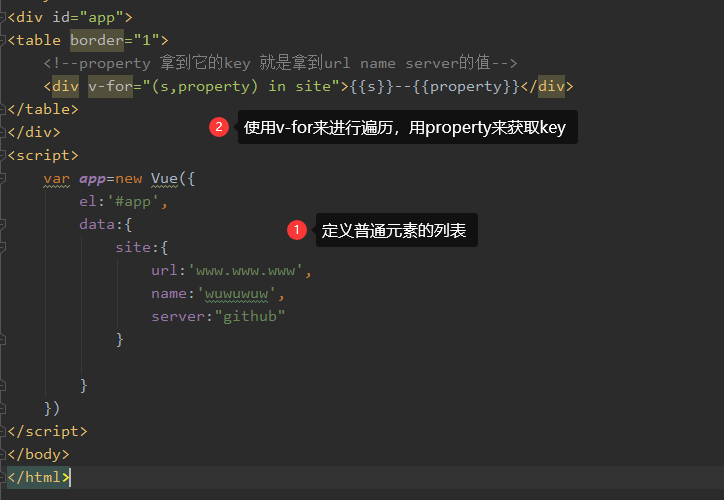Toggle fold marker beside <script> opening tag
Screen dimensions: 724x500
[2, 156]
